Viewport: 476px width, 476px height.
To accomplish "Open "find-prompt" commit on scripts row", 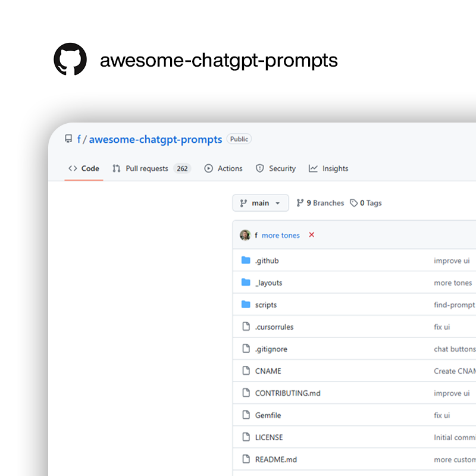I will point(455,305).
